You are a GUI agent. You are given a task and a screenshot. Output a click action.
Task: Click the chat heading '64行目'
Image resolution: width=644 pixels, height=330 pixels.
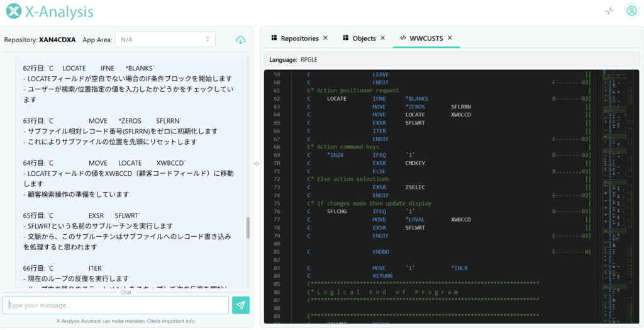coord(34,163)
